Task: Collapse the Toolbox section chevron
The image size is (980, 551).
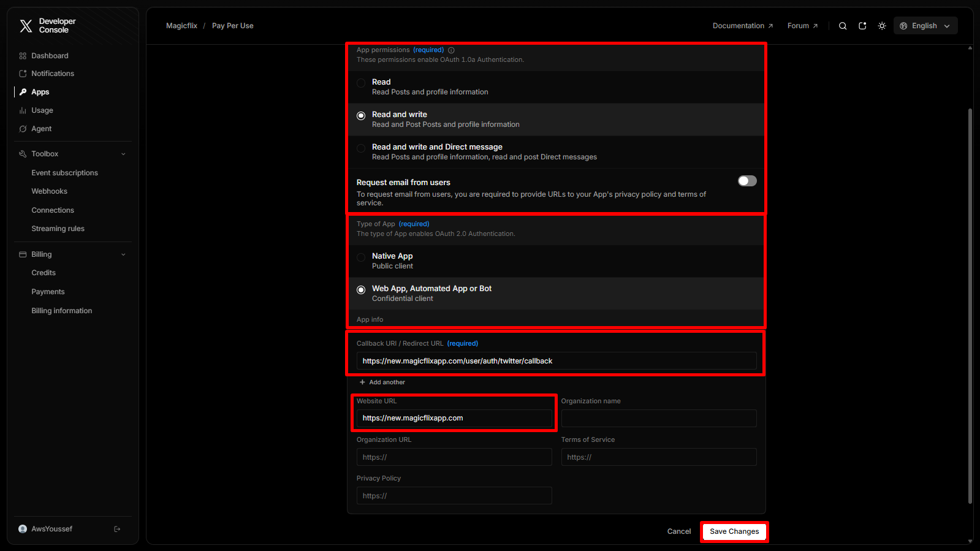Action: coord(123,154)
